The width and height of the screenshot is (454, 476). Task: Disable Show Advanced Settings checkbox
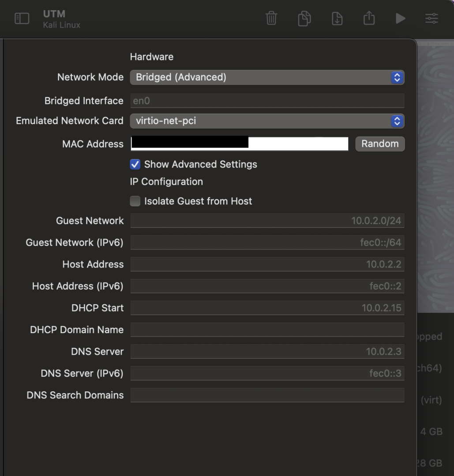point(135,164)
